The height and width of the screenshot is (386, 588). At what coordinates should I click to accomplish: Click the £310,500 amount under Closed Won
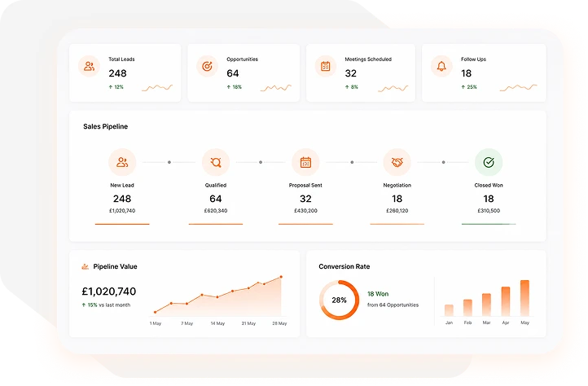[x=489, y=211]
